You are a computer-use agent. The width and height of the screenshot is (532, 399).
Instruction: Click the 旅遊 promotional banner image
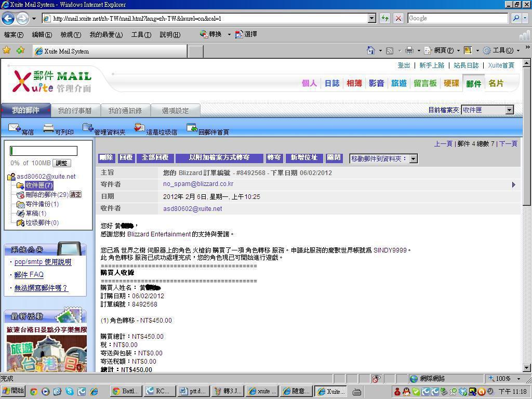[46, 353]
